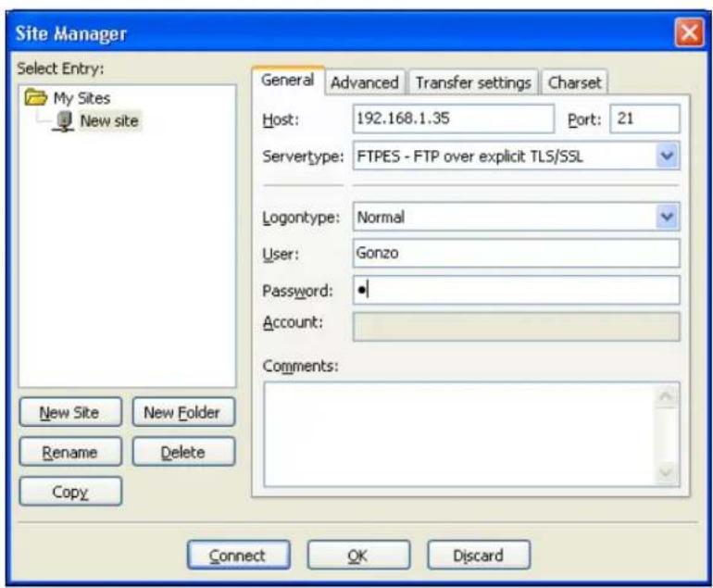Click the Password label

click(x=297, y=291)
